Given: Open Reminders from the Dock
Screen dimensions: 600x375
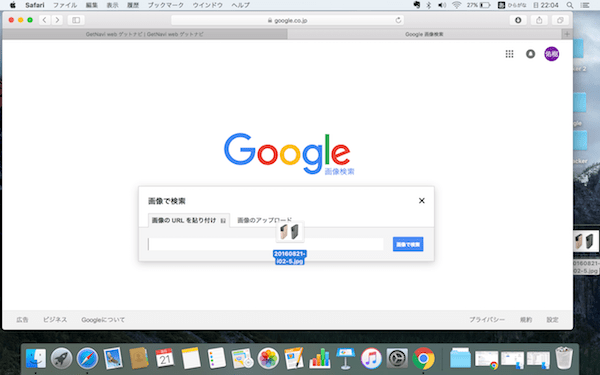Looking at the screenshot, I should pyautogui.click(x=216, y=359).
